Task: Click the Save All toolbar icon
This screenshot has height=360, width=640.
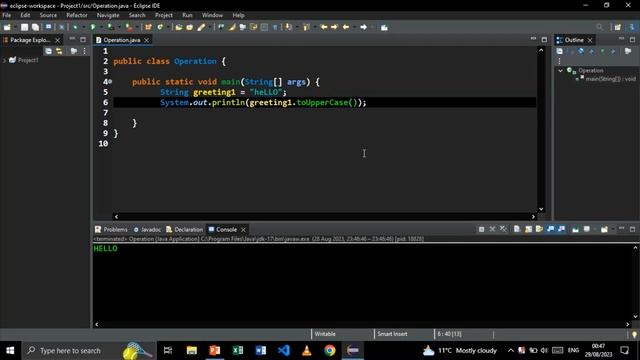Action: 36,27
